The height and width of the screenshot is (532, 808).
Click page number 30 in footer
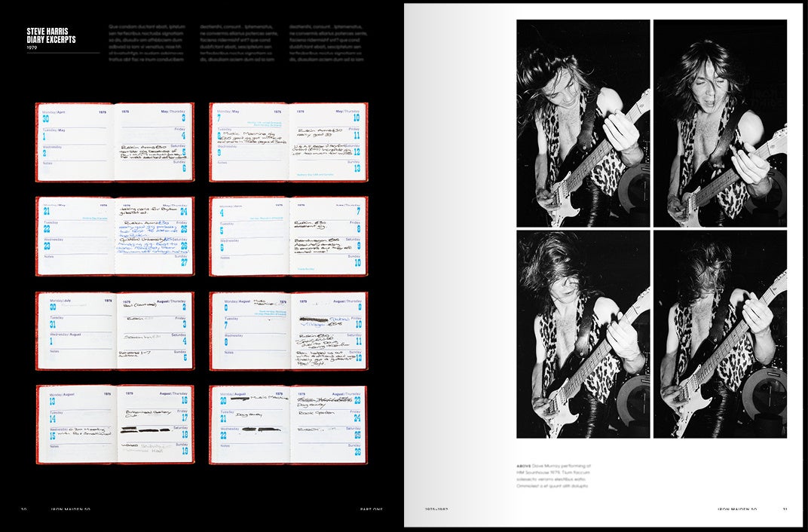23,509
